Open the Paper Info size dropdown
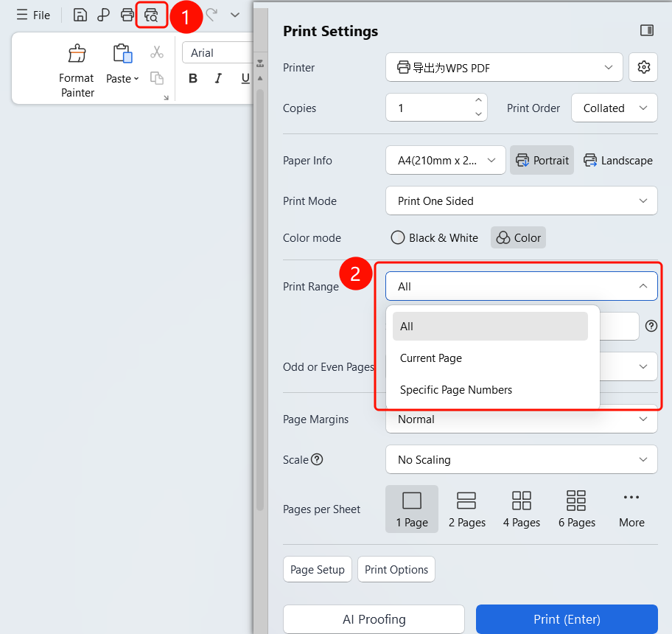The image size is (672, 634). tap(446, 160)
